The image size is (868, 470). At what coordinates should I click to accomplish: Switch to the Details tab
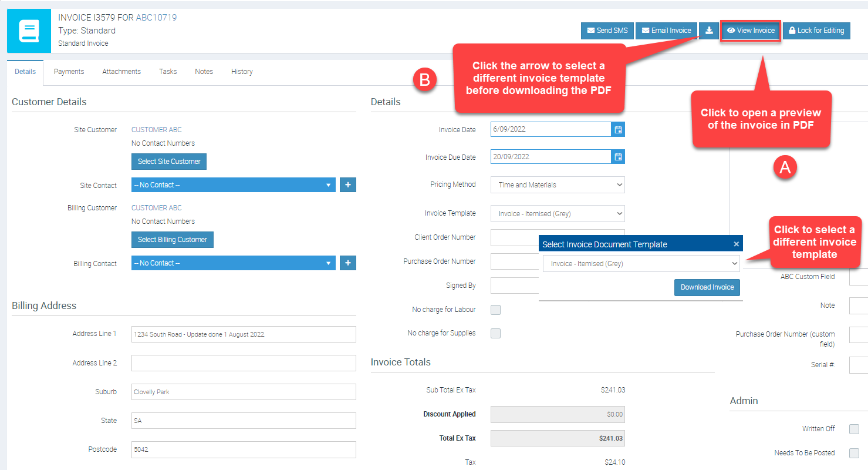[x=25, y=72]
